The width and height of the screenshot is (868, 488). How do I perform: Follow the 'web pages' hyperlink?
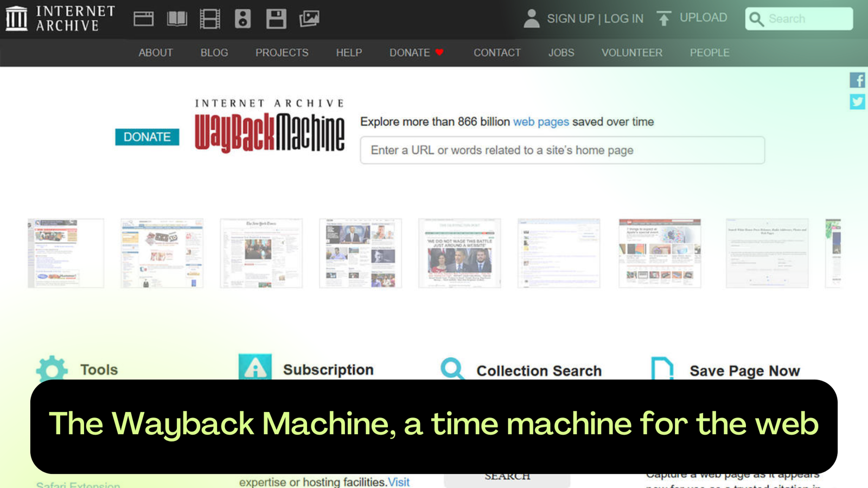click(541, 121)
